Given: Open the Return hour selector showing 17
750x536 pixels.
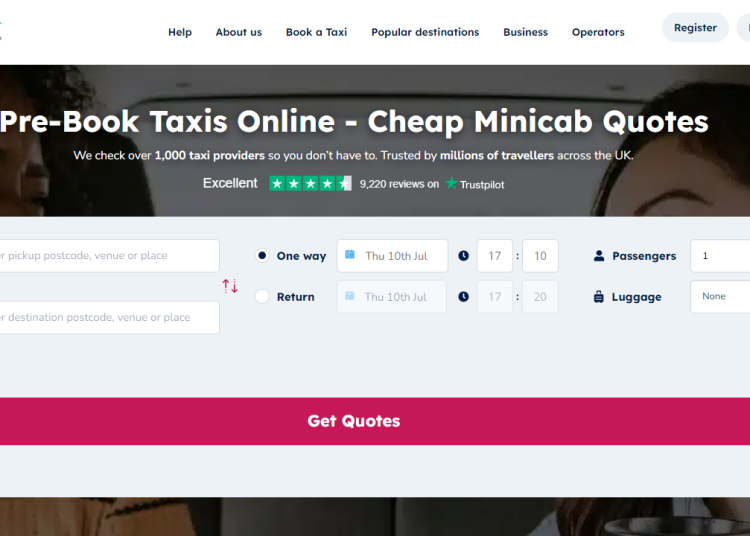Looking at the screenshot, I should click(495, 297).
